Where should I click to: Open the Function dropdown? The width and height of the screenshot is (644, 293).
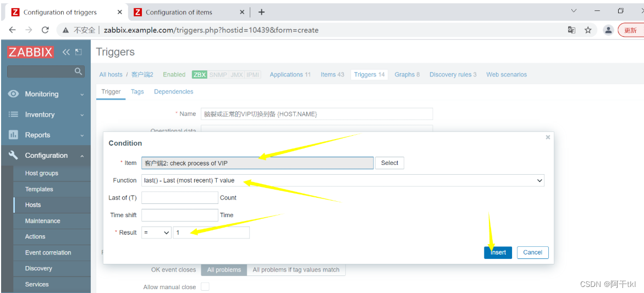point(343,180)
